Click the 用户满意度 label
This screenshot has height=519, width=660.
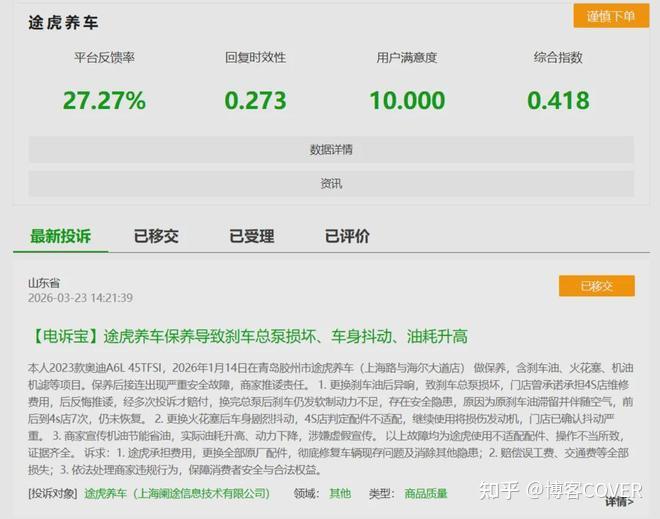(407, 57)
